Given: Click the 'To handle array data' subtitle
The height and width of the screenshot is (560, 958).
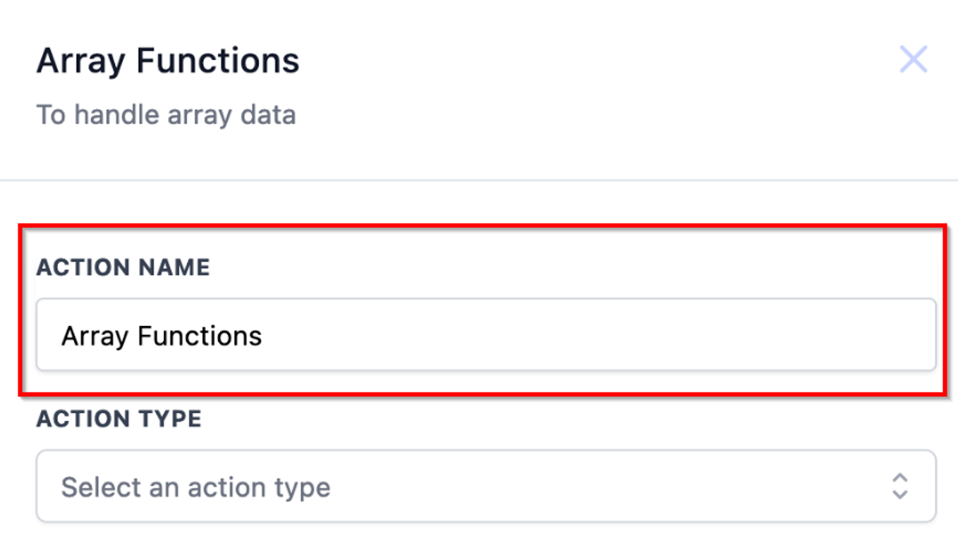Looking at the screenshot, I should [166, 115].
